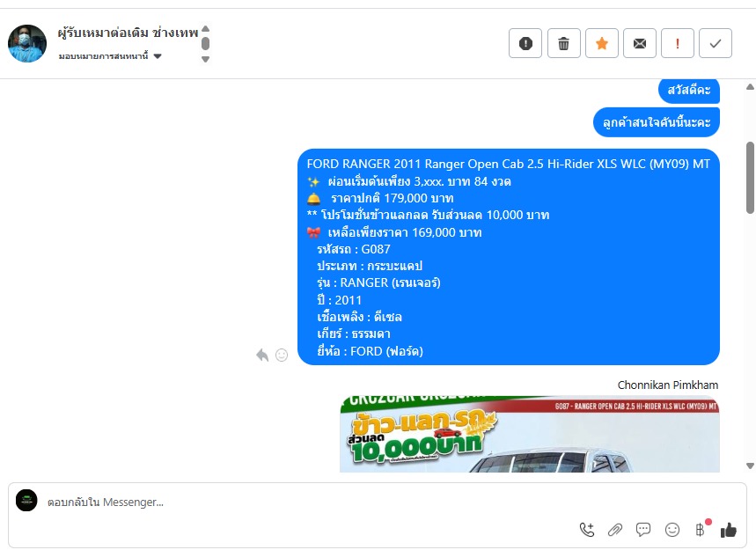Click the up arrow beside contact name

click(205, 28)
